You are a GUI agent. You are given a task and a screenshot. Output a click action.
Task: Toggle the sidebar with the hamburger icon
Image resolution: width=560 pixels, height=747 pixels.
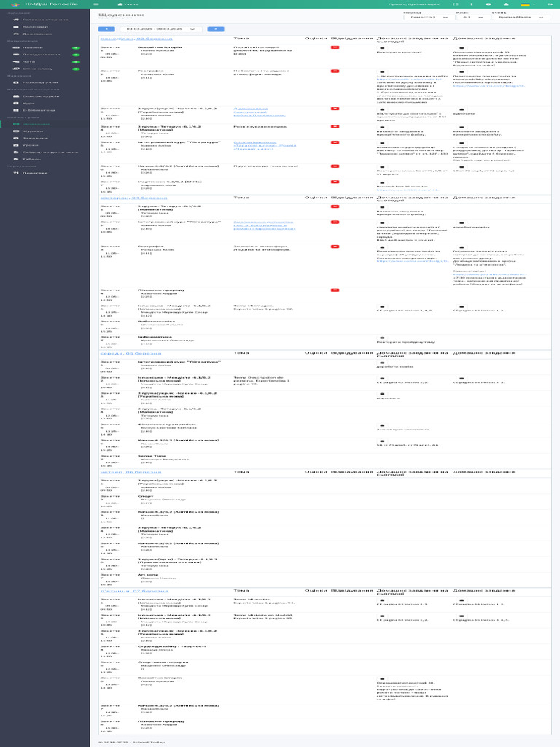point(96,4)
